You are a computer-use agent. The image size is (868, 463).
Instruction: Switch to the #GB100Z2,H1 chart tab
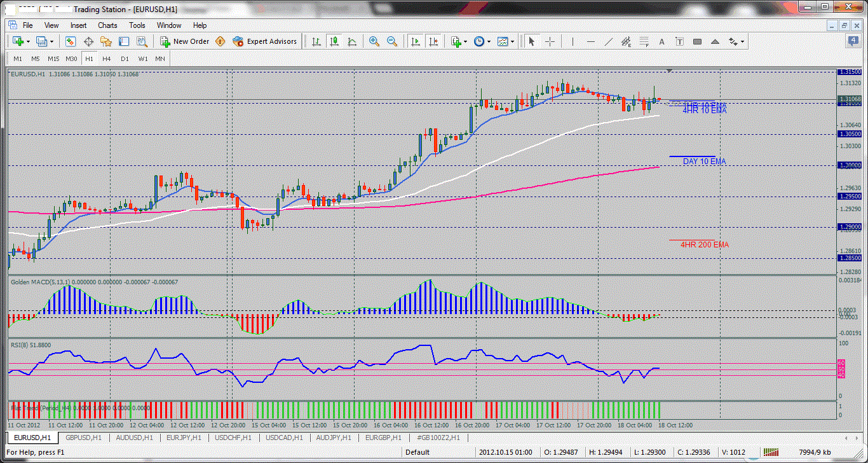tap(438, 438)
